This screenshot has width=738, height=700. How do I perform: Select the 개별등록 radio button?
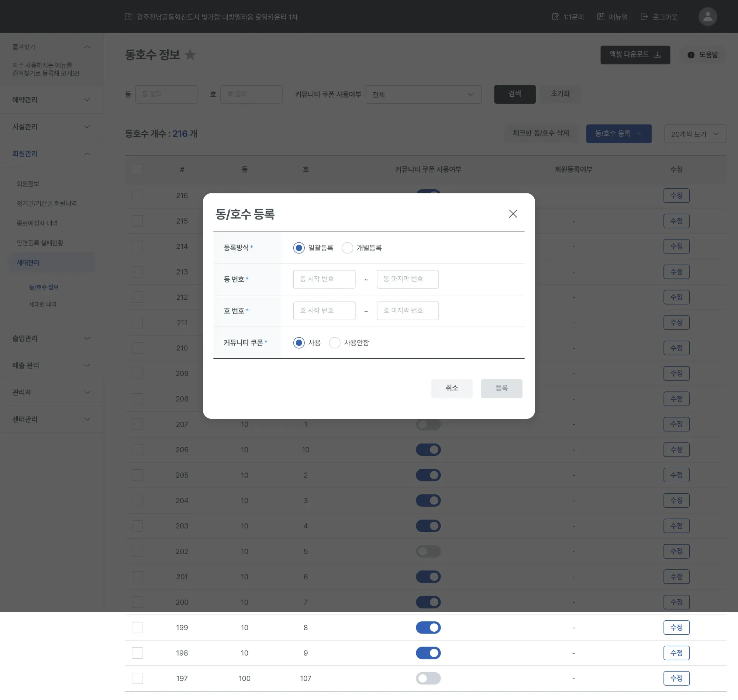[x=347, y=248]
